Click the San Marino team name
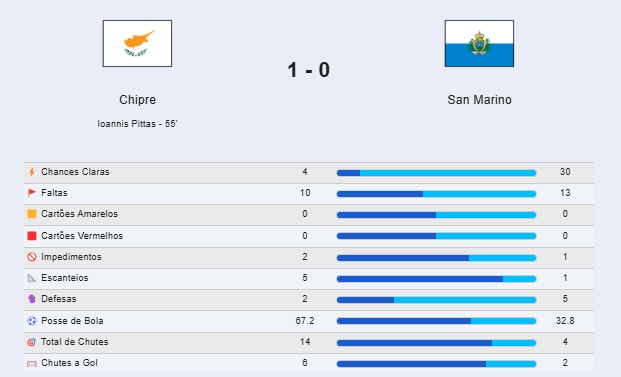Viewport: 621px width, 377px height. point(479,100)
